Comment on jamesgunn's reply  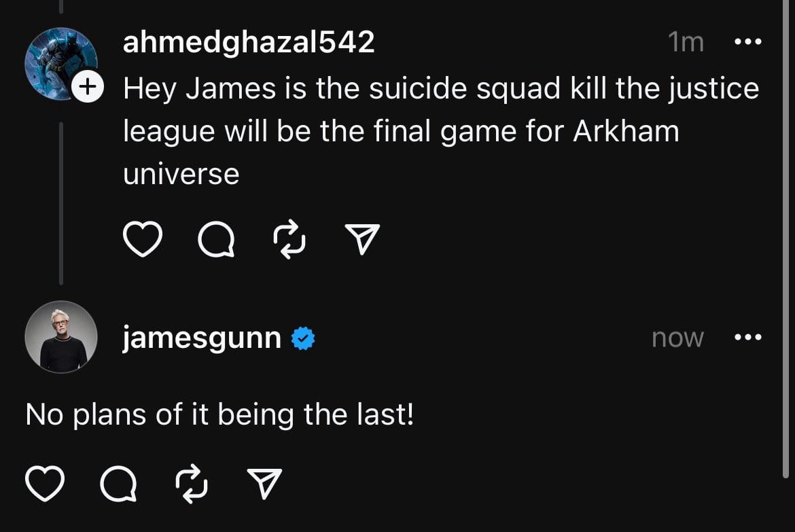pos(118,484)
